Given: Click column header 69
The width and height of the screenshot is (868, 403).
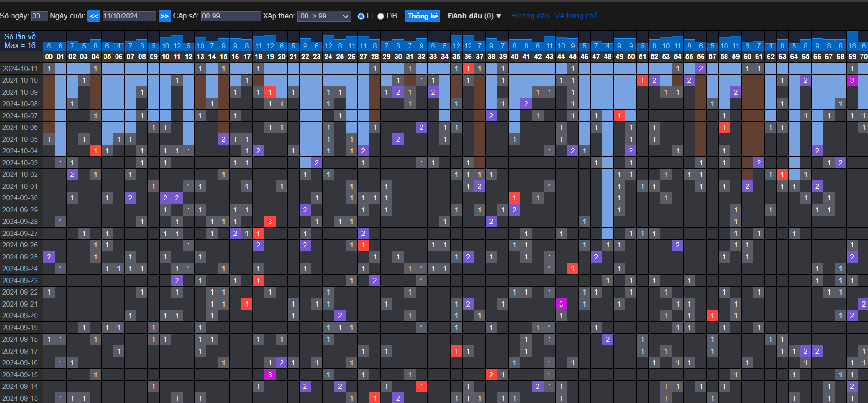Looking at the screenshot, I should pos(852,57).
